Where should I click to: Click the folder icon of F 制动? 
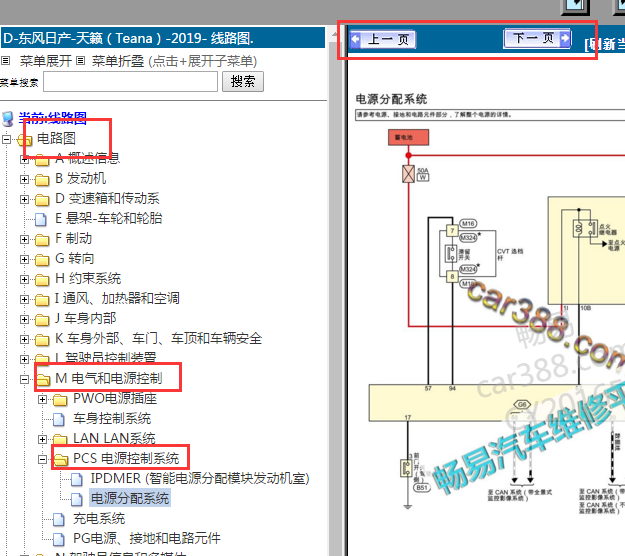point(42,240)
